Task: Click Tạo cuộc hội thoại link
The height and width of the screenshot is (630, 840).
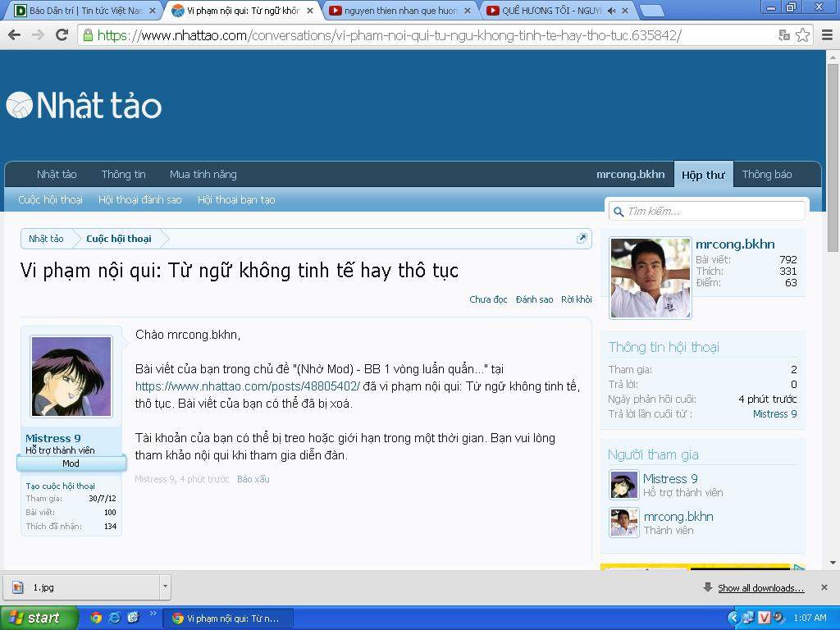Action: click(61, 486)
